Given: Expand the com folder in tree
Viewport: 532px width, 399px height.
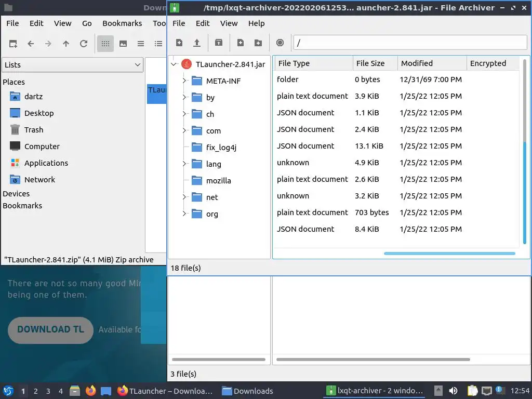Looking at the screenshot, I should click(x=184, y=130).
